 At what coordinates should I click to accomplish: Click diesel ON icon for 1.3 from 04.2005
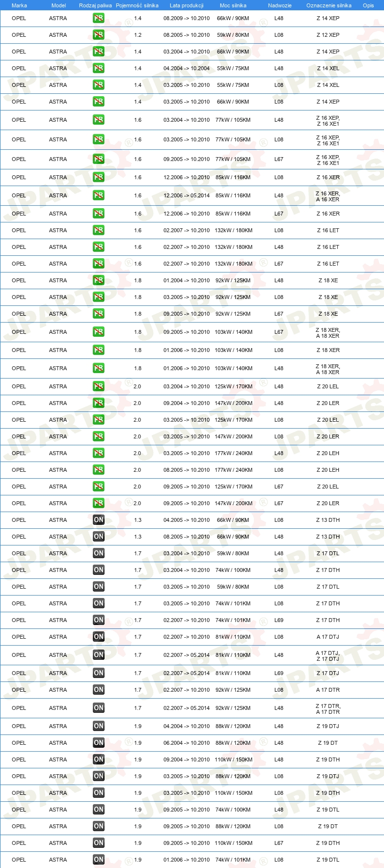click(x=99, y=520)
